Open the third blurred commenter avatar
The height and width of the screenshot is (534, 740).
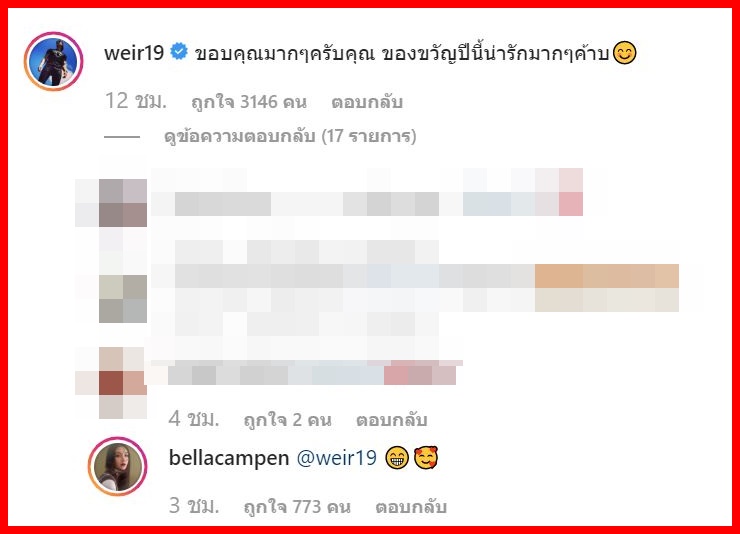pyautogui.click(x=123, y=383)
